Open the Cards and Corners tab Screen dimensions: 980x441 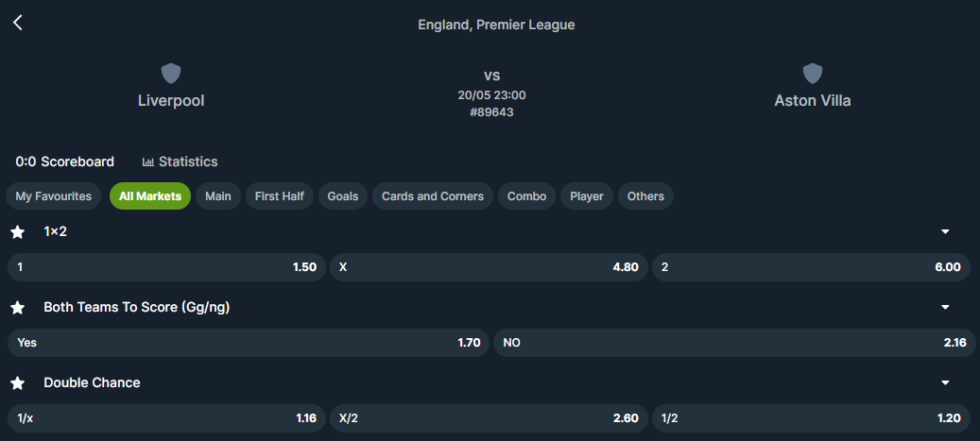coord(432,196)
